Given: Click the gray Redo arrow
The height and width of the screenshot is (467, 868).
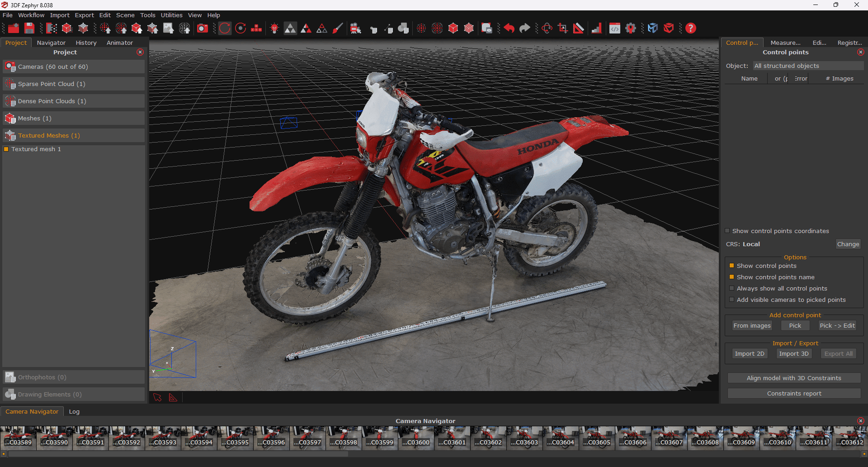Looking at the screenshot, I should coord(525,29).
